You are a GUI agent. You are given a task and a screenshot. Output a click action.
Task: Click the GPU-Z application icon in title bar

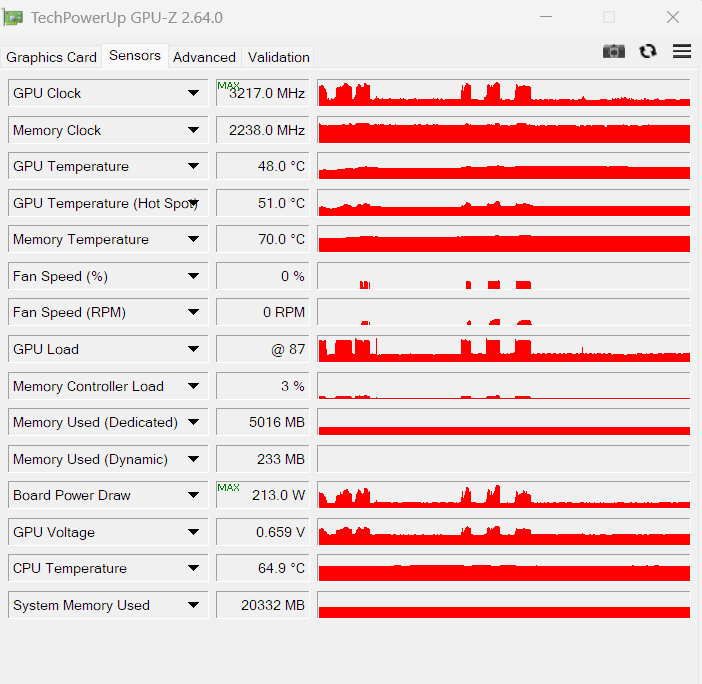[13, 17]
